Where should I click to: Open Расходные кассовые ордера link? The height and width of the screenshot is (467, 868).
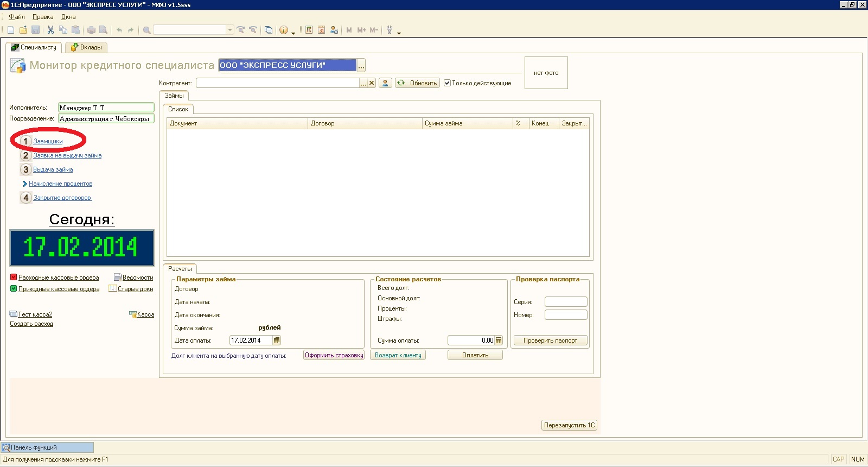coord(59,277)
